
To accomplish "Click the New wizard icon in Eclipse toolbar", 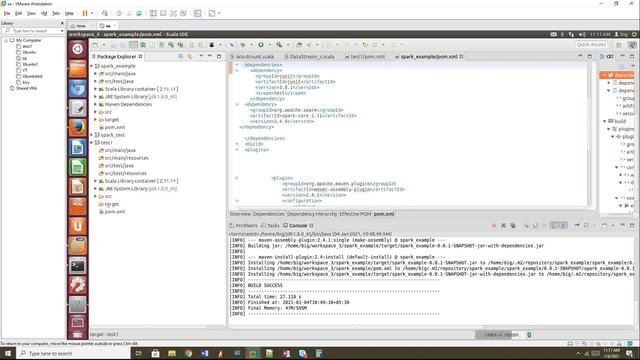I will pyautogui.click(x=95, y=44).
